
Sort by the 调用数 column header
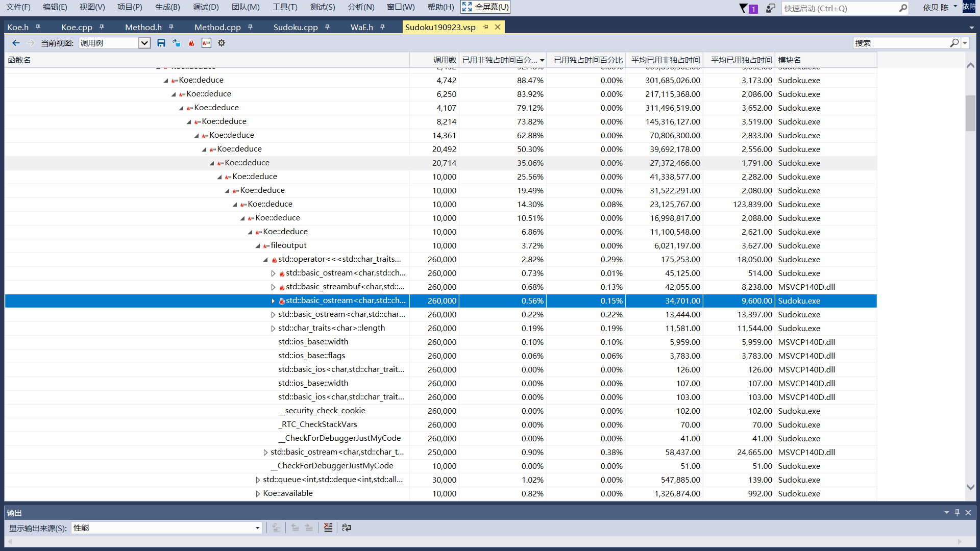point(444,60)
